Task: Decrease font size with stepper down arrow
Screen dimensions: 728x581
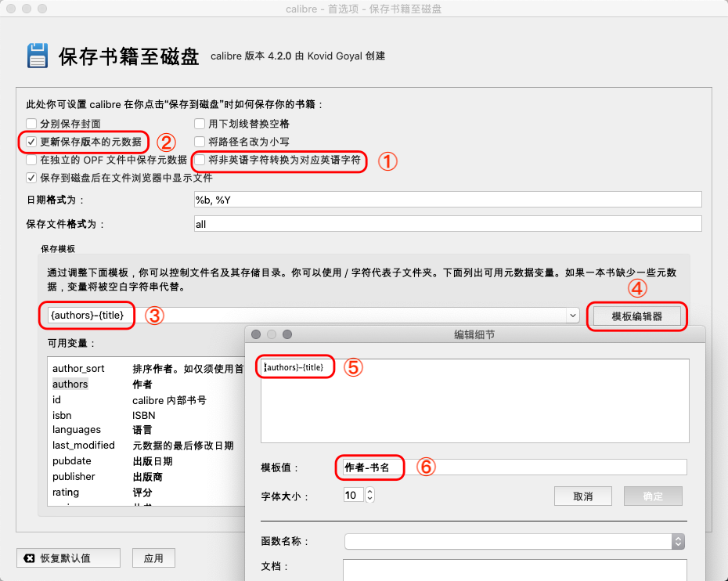Action: [369, 499]
